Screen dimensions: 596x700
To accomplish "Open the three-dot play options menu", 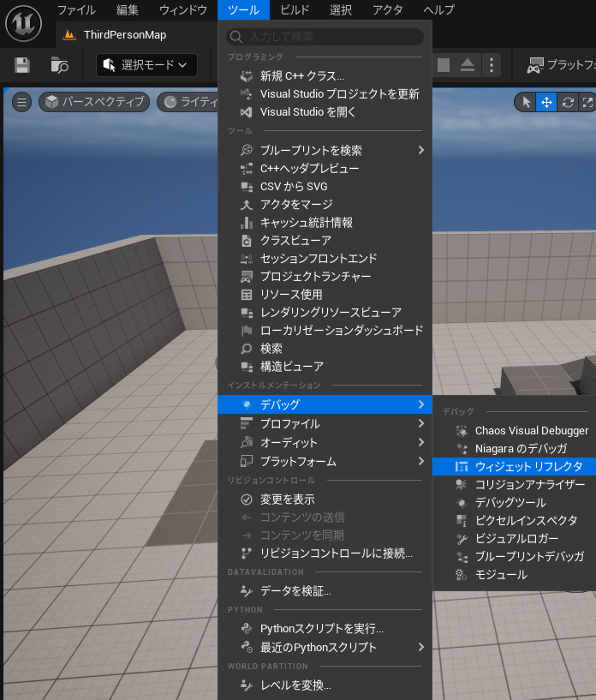I will (x=492, y=65).
